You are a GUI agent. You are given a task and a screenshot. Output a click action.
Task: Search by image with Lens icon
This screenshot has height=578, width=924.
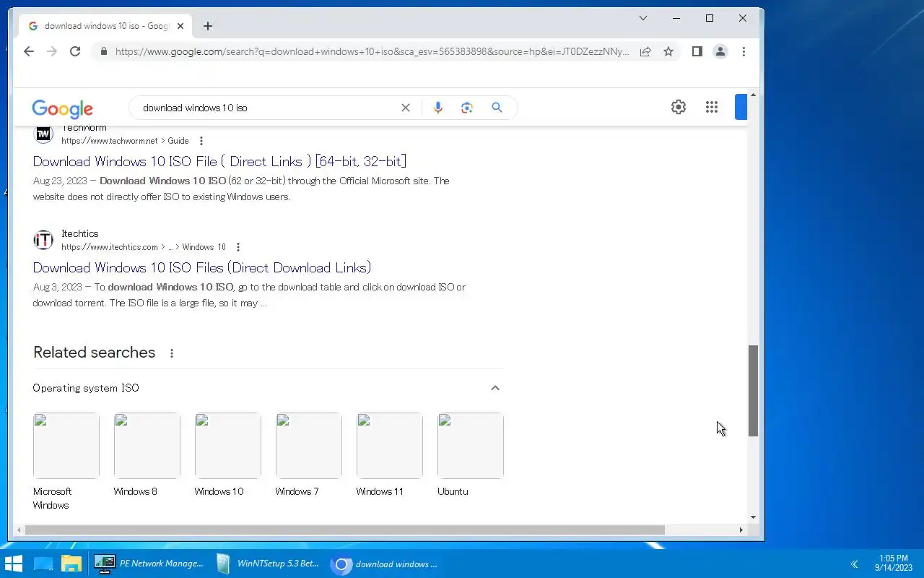[467, 108]
